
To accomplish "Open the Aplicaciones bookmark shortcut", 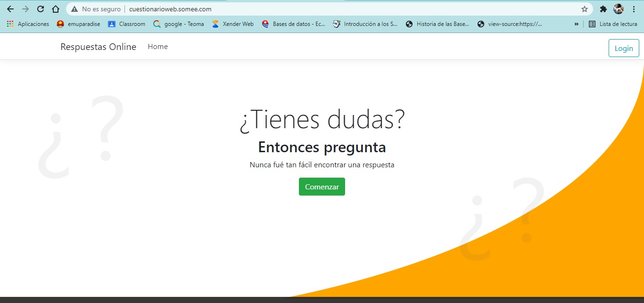I will pyautogui.click(x=28, y=24).
